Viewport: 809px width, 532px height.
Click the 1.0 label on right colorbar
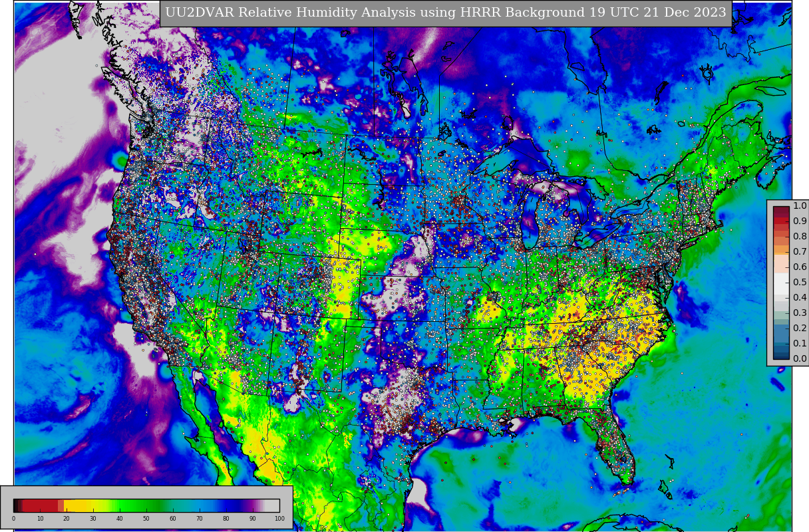coord(800,206)
